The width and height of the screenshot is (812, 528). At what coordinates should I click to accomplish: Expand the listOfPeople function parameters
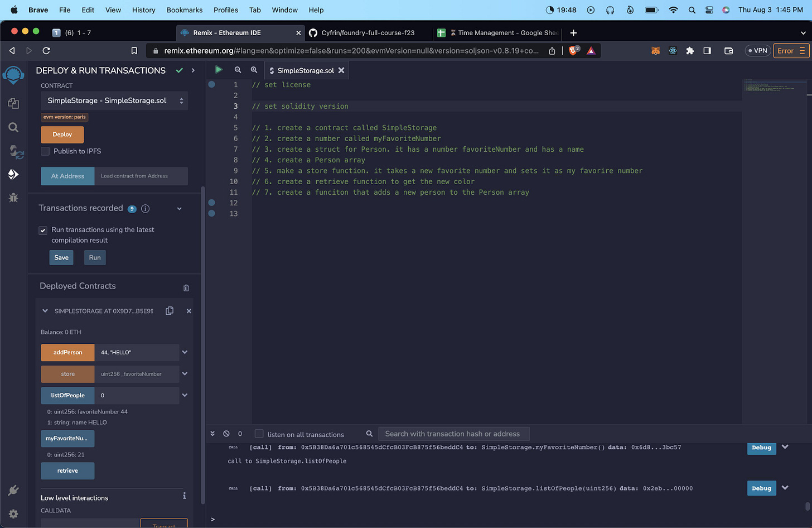185,395
